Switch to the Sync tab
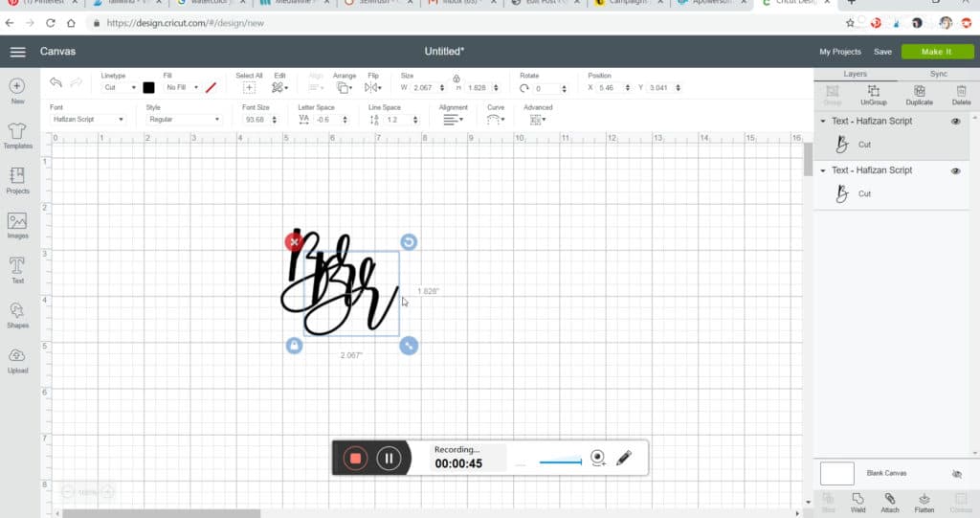Viewport: 980px width, 518px height. tap(938, 74)
